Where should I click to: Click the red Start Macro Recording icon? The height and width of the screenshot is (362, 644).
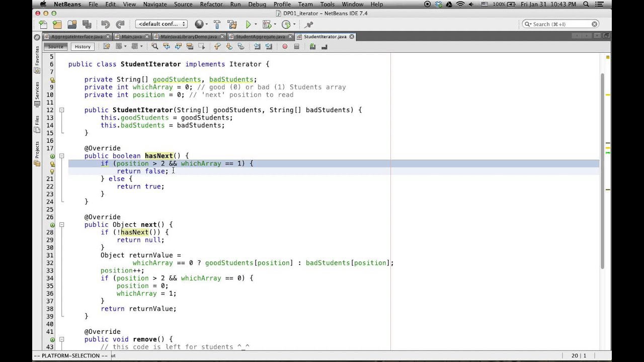coord(285,46)
